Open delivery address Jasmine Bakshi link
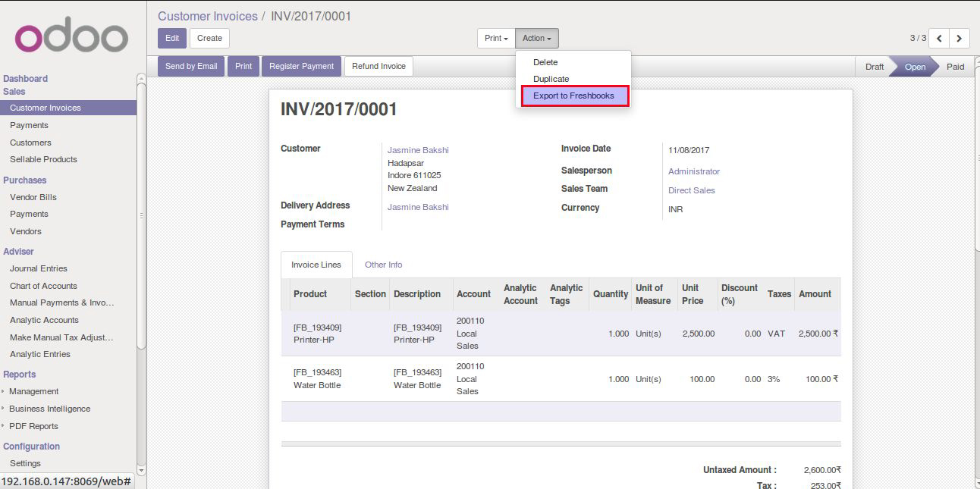The height and width of the screenshot is (489, 980). pos(418,207)
